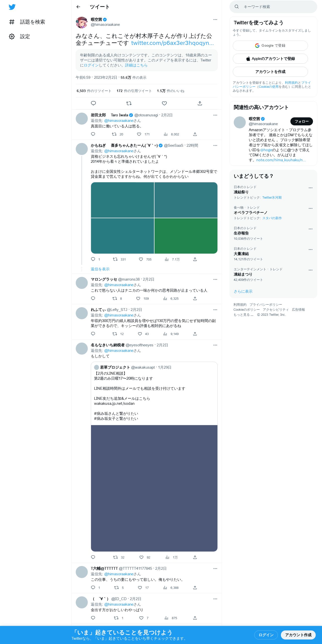Open the 1.5万 件のいいね list

171,91
